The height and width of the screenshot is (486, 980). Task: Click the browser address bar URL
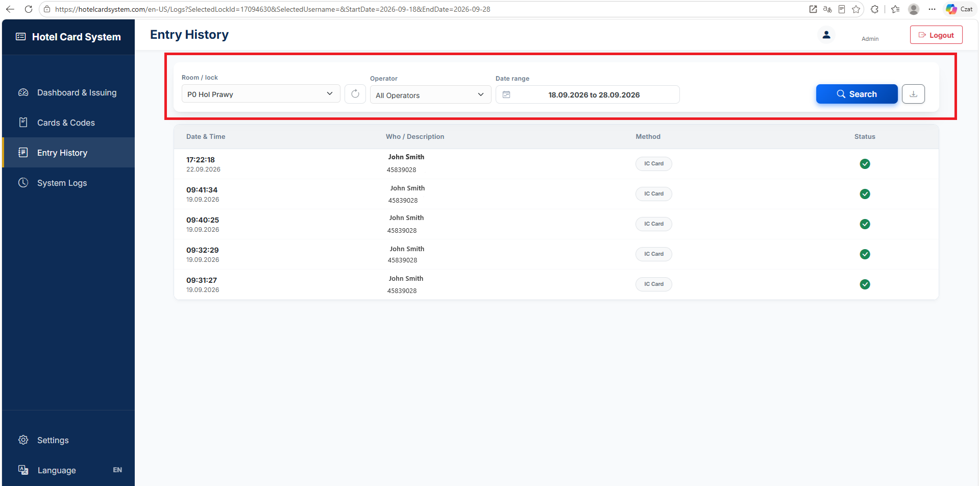point(273,9)
